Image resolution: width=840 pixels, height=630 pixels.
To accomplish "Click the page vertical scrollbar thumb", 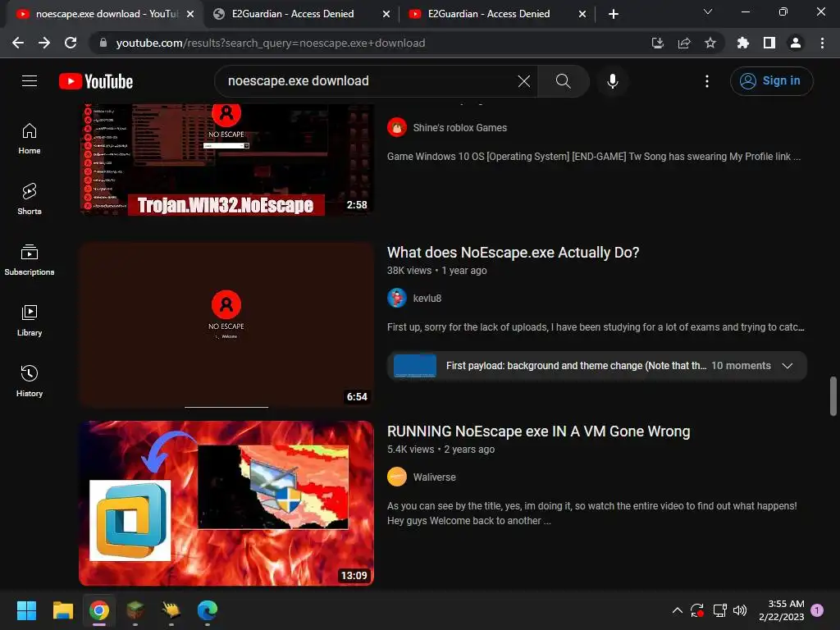I will click(x=833, y=396).
